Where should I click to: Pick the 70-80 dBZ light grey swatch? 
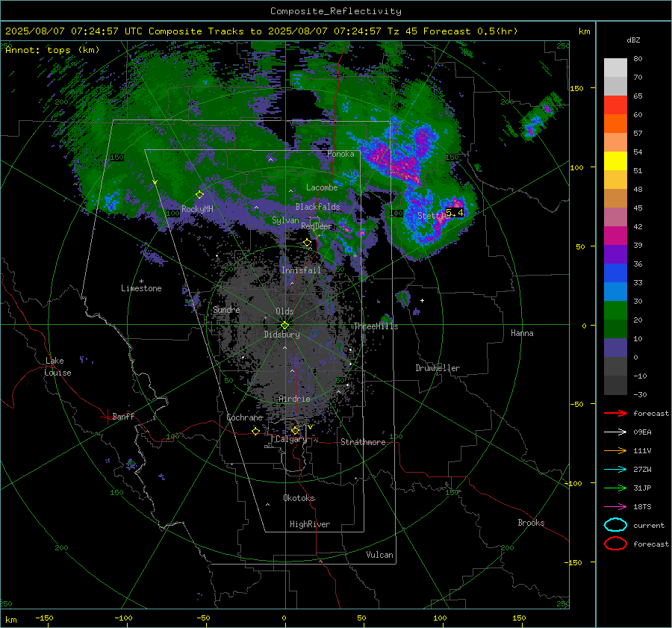click(x=615, y=68)
